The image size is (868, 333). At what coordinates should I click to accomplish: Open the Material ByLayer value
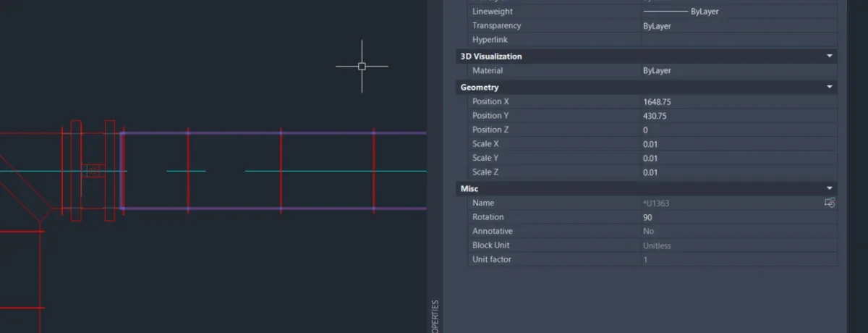[x=738, y=71]
